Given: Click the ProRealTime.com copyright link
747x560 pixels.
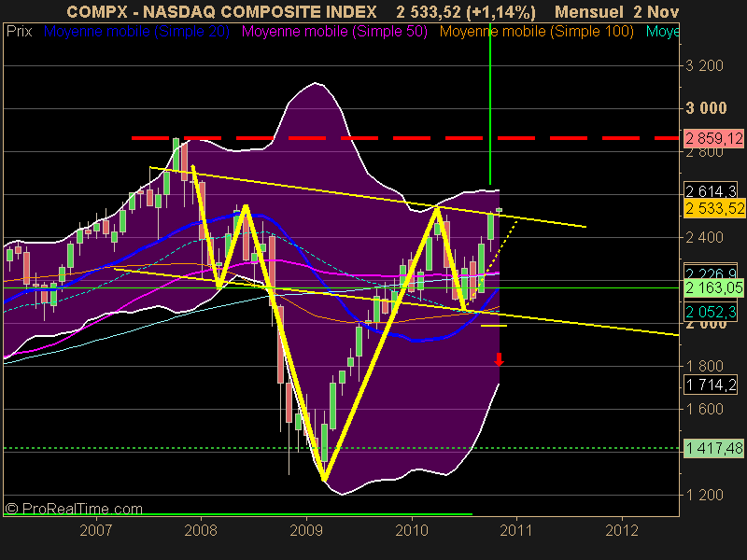Looking at the screenshot, I should click(74, 509).
